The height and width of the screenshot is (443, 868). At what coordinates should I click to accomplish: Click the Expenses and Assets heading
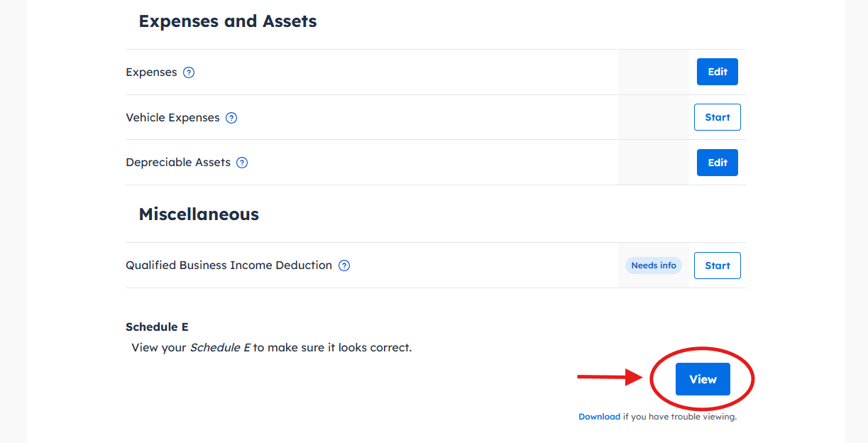pyautogui.click(x=228, y=21)
